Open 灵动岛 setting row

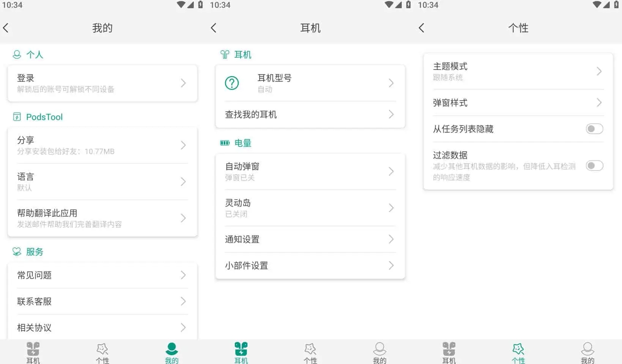click(x=310, y=208)
